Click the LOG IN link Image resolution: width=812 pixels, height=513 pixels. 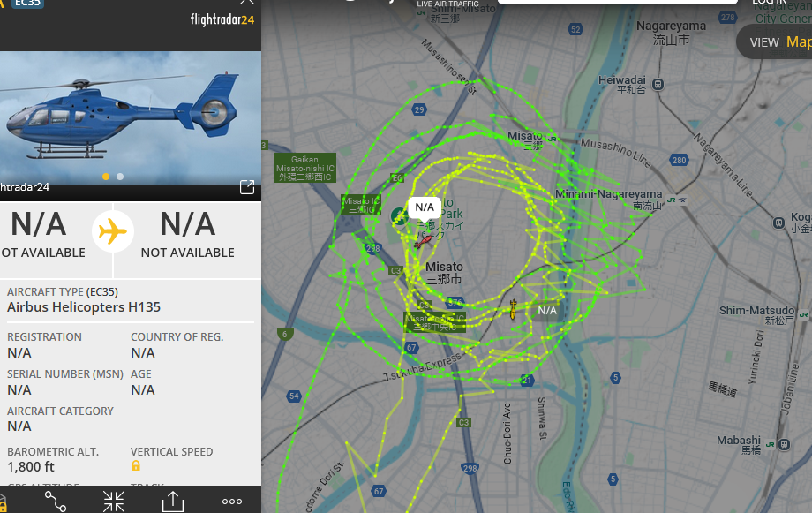pyautogui.click(x=770, y=2)
